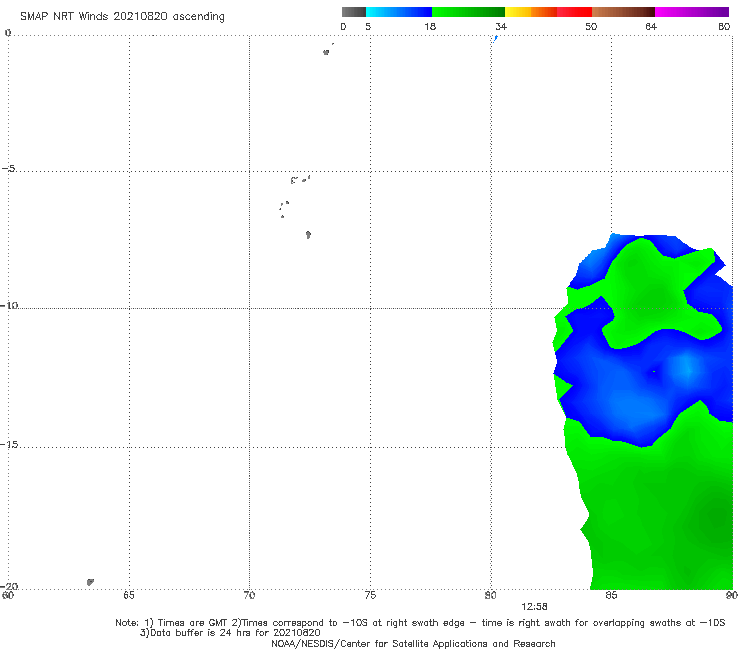Click the '75' longitude axis label
The height and width of the screenshot is (650, 740).
click(x=370, y=595)
